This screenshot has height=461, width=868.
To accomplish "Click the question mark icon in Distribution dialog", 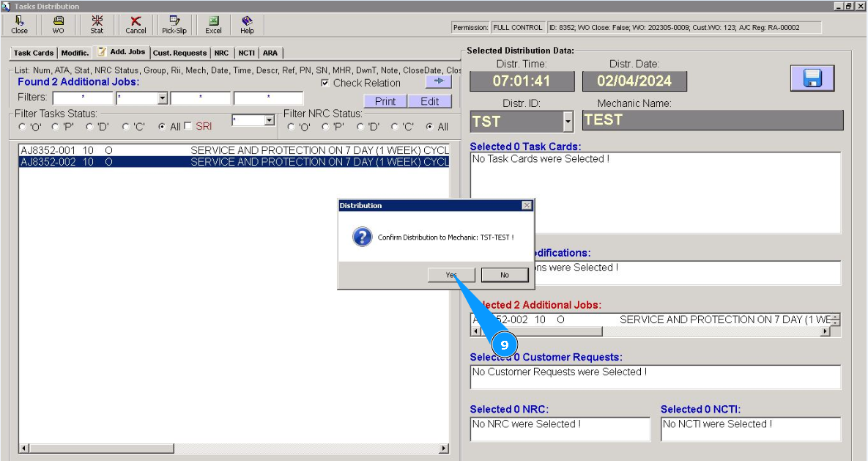I will tap(363, 237).
